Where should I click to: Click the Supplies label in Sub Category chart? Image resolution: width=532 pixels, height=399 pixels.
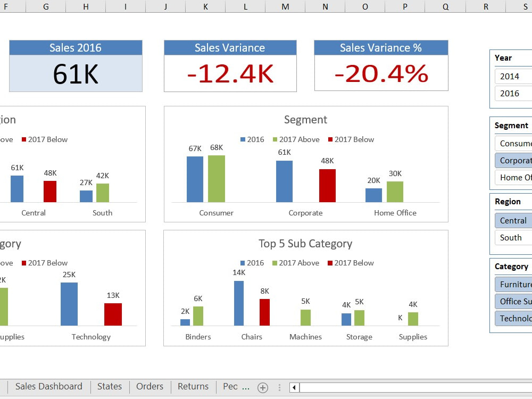(413, 337)
